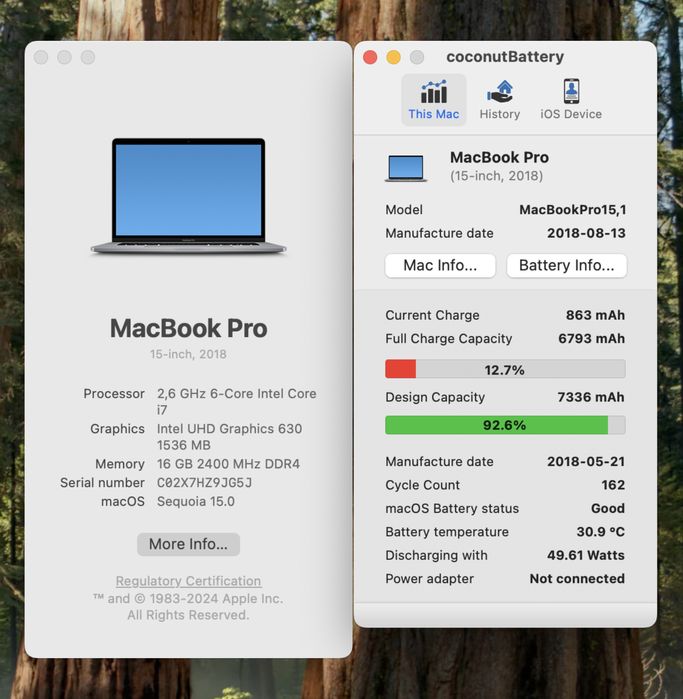Click the MacBook Pro heading in About This Mac
The image size is (683, 699).
(x=189, y=329)
